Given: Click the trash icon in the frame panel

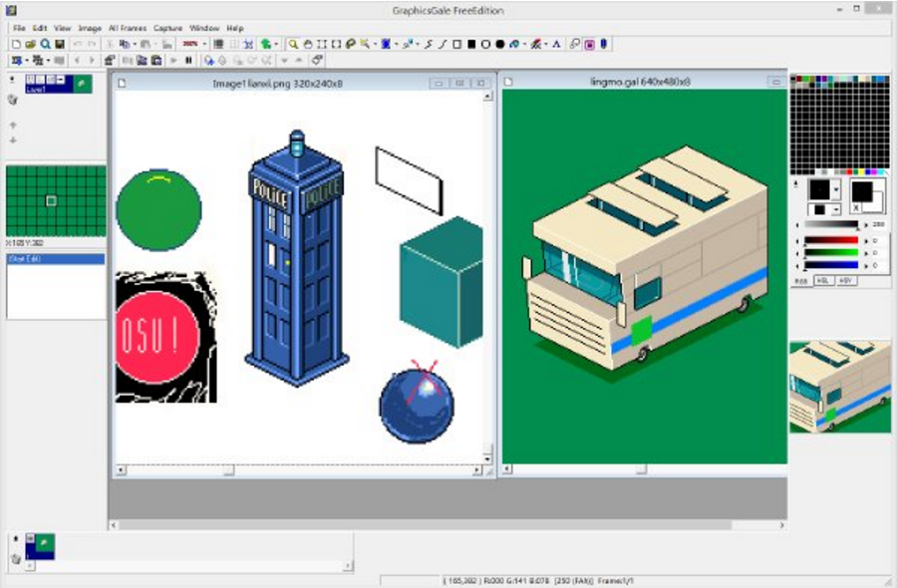Looking at the screenshot, I should coord(15,559).
